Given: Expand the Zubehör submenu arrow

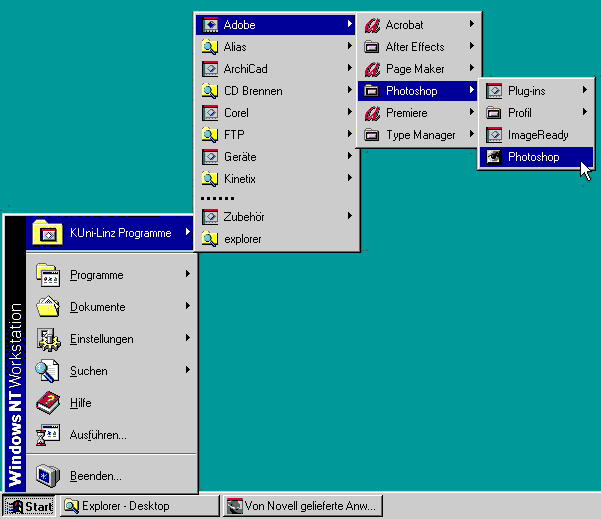Looking at the screenshot, I should tap(350, 216).
